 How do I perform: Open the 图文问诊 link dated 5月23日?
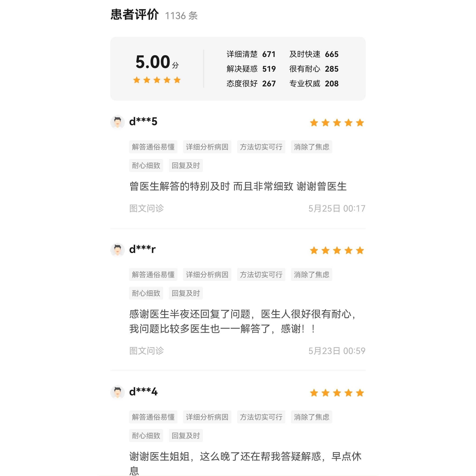pyautogui.click(x=147, y=351)
